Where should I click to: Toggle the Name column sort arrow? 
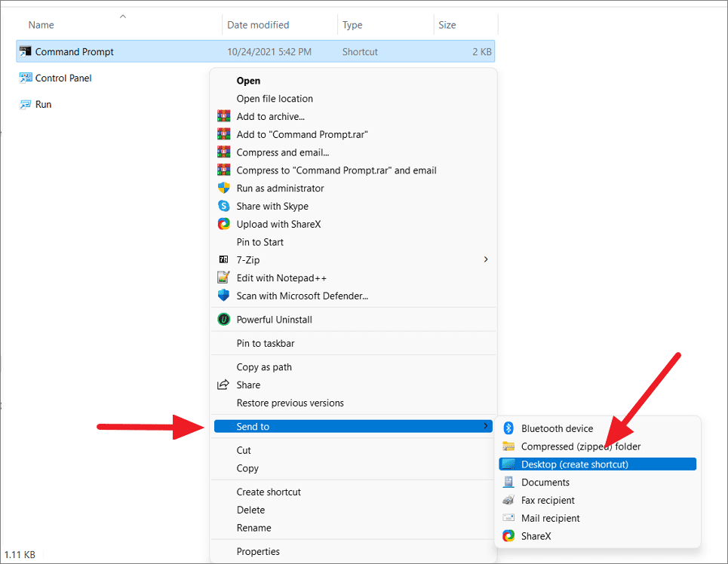coord(122,16)
